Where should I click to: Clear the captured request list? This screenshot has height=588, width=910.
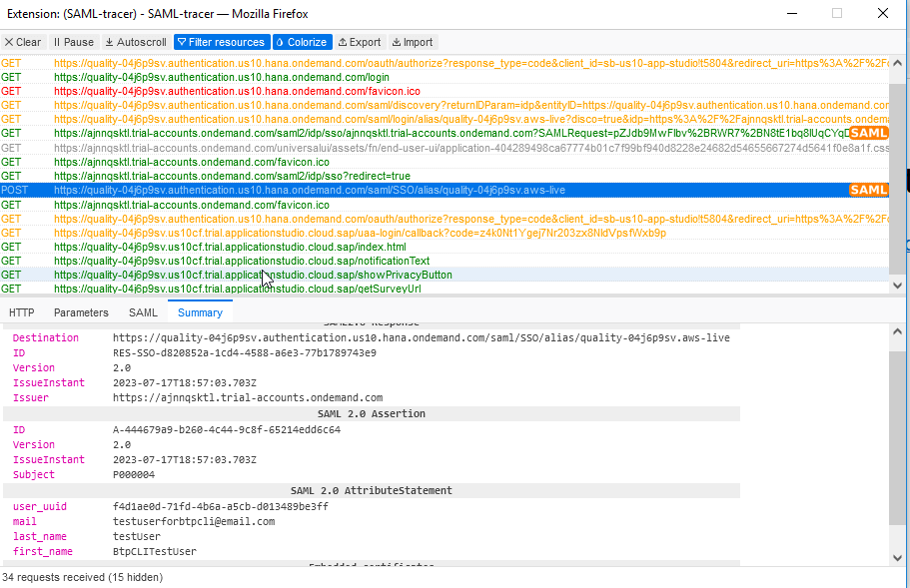point(23,42)
